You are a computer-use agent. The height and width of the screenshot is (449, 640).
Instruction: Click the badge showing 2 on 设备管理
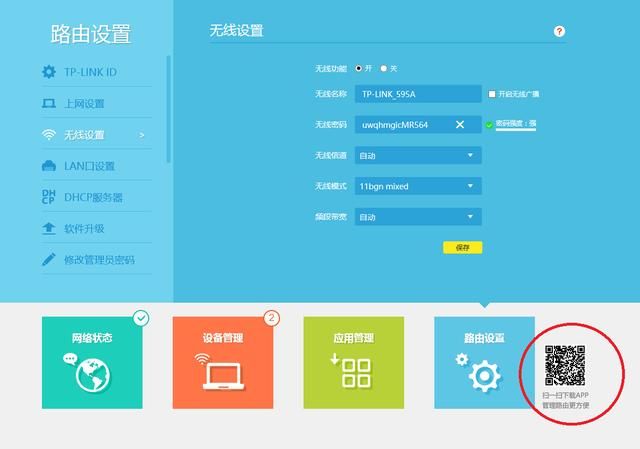point(271,318)
